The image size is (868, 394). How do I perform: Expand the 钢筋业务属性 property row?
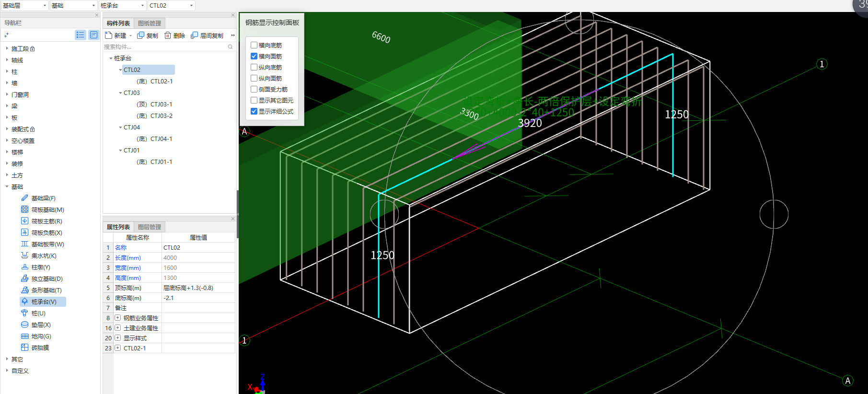point(117,318)
